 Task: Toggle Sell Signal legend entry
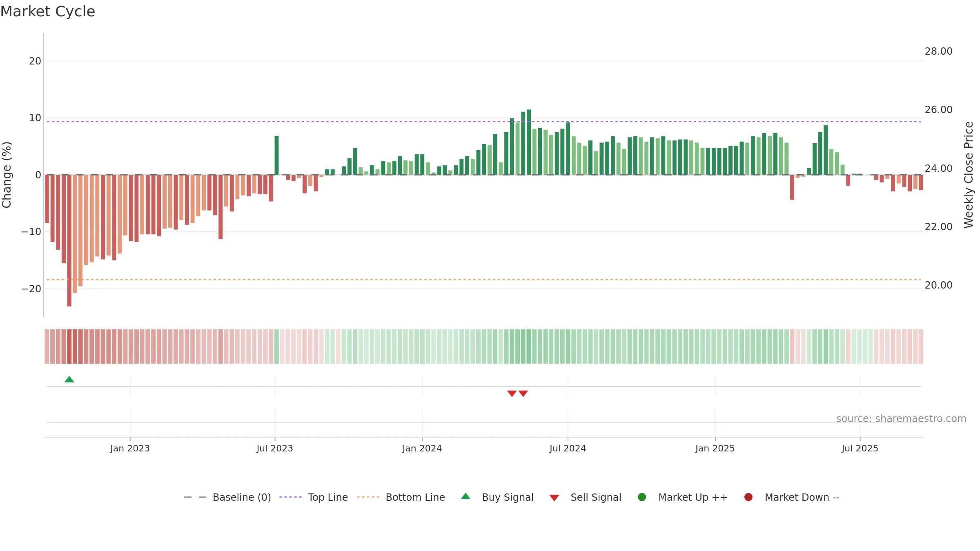coord(586,497)
